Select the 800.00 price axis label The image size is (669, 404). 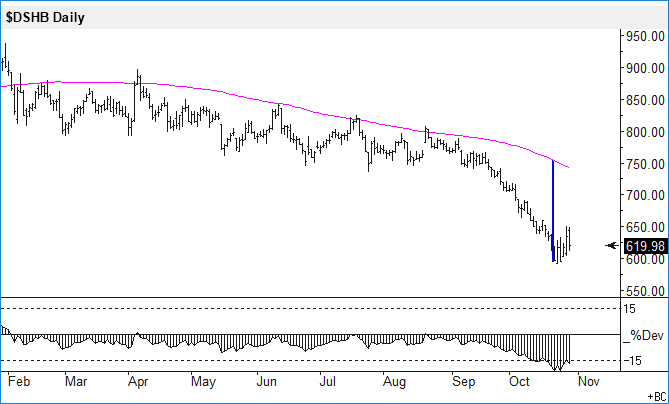point(646,132)
